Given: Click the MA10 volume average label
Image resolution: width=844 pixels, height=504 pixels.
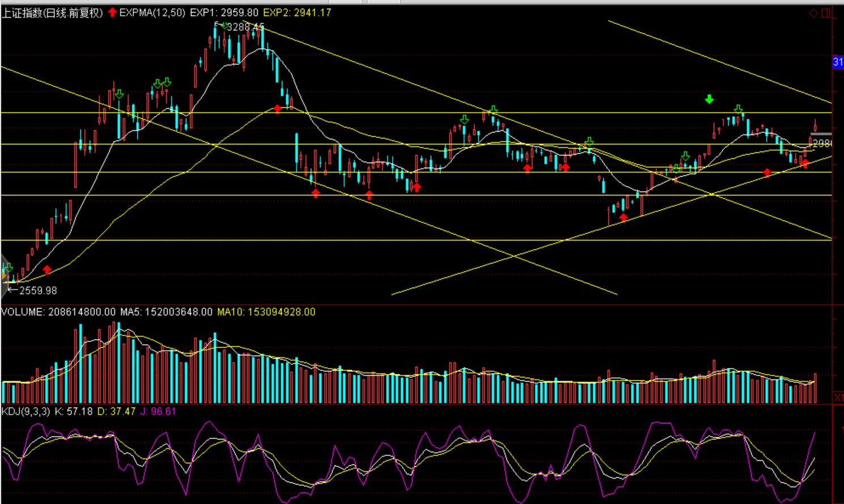Looking at the screenshot, I should click(266, 312).
